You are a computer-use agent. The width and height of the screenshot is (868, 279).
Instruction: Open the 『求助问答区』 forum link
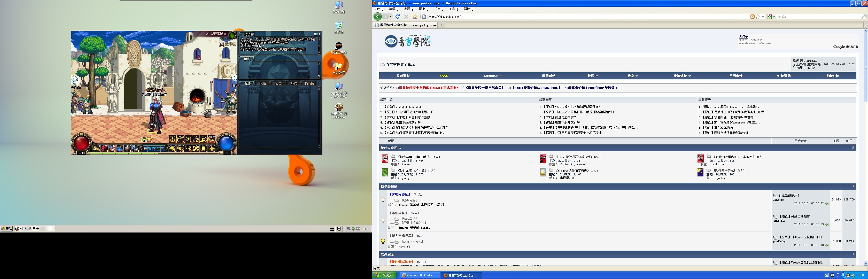(x=400, y=195)
